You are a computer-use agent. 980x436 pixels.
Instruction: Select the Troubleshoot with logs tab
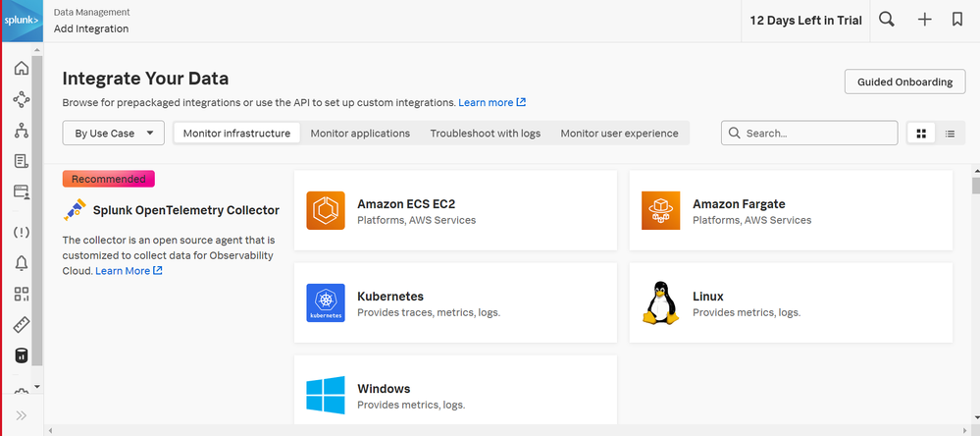pos(485,134)
